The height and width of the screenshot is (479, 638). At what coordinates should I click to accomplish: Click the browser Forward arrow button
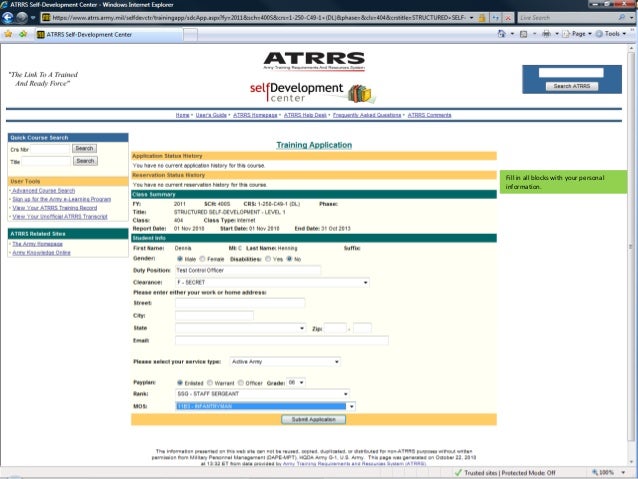pos(21,17)
